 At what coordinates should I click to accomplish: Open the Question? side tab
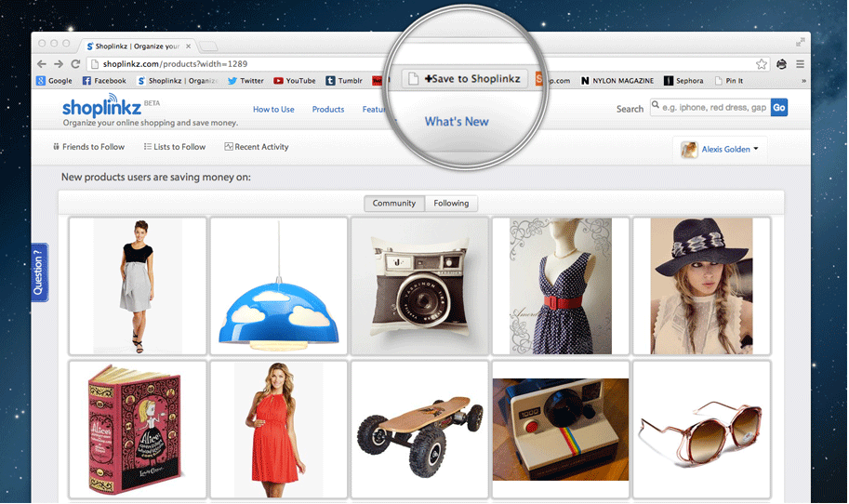(40, 272)
